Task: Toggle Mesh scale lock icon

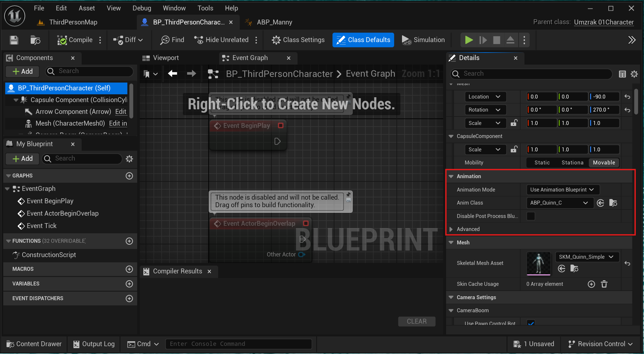Action: (x=514, y=123)
